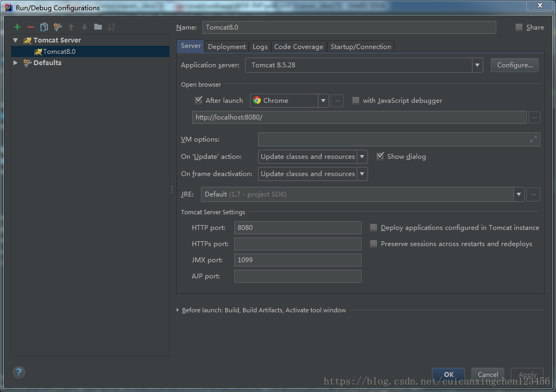Screen dimensions: 556x392
Task: Collapse Tomcat Server tree node
Action: click(15, 40)
